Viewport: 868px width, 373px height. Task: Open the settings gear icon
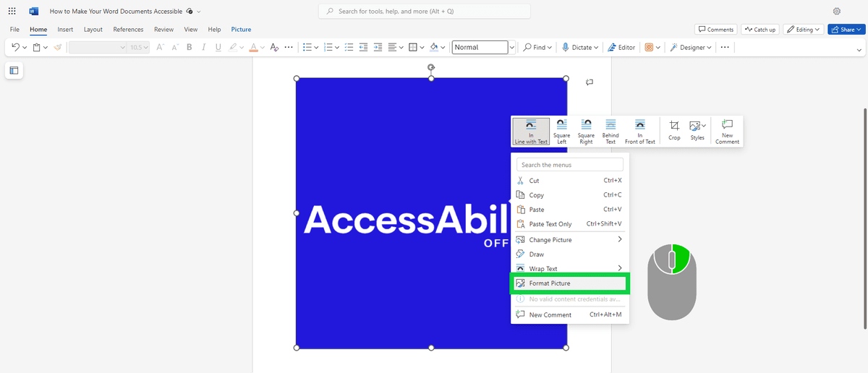pos(837,12)
